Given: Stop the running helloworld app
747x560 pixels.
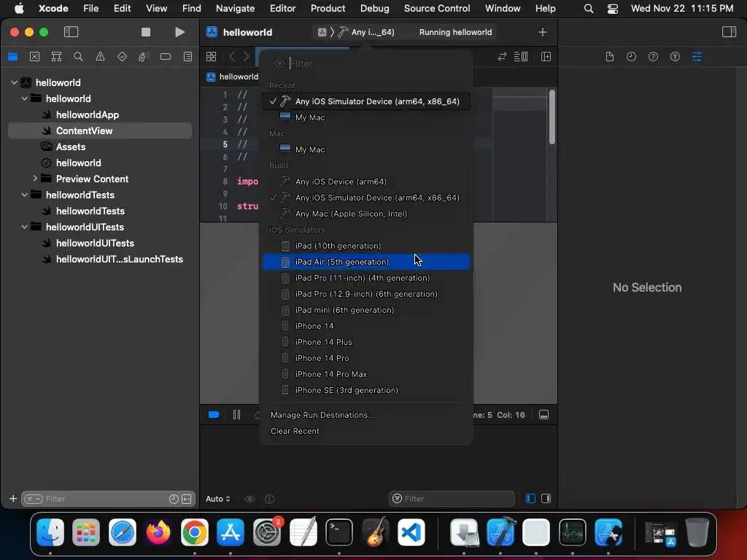Looking at the screenshot, I should 146,32.
